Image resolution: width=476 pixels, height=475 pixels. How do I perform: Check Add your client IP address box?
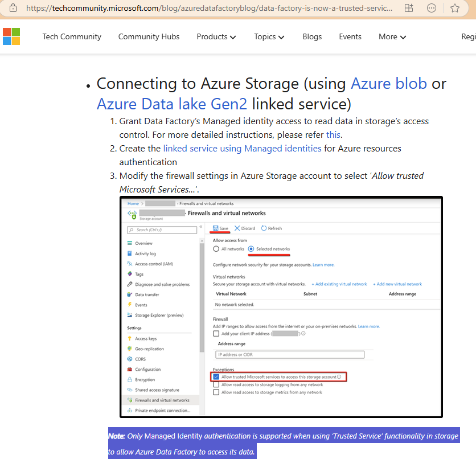pos(216,334)
